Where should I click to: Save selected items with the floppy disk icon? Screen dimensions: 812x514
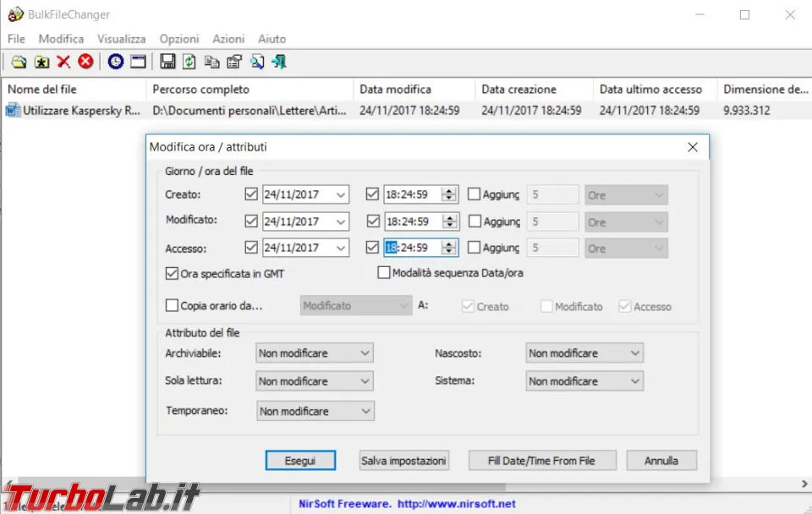(x=167, y=62)
